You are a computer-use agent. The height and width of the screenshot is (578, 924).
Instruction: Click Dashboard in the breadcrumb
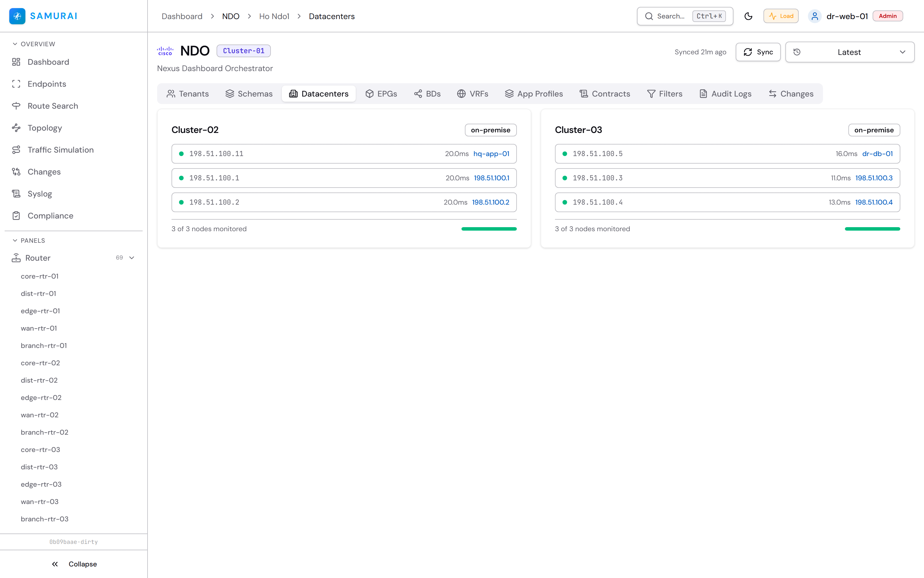tap(182, 16)
